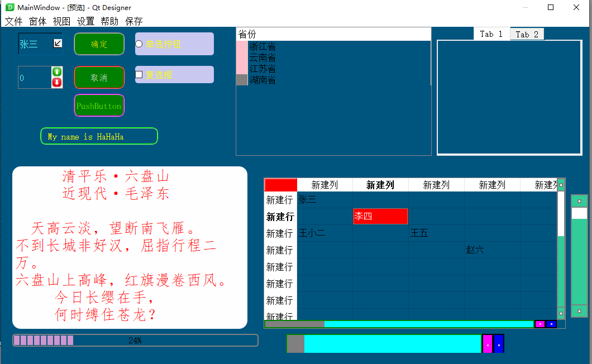Click the 取消 button
Image resolution: width=592 pixels, height=364 pixels.
click(x=99, y=78)
